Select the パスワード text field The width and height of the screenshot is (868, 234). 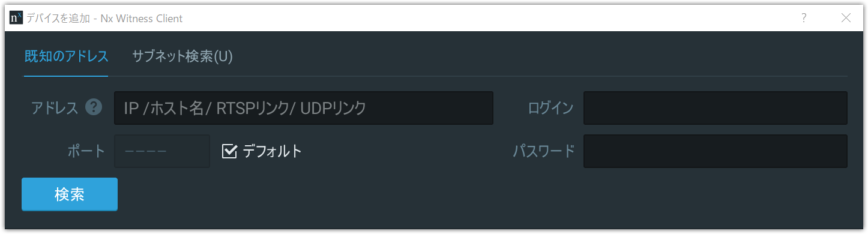pos(716,151)
